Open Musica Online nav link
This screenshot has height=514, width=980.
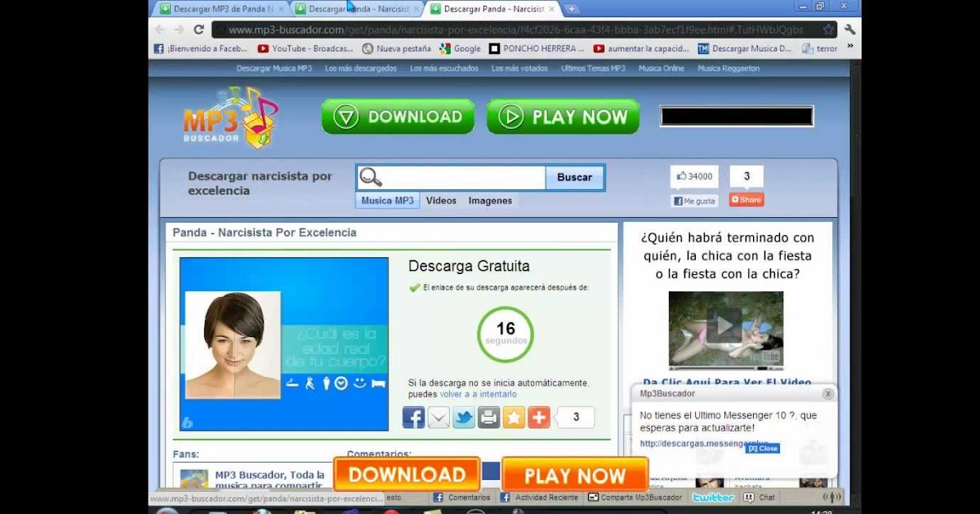[661, 69]
